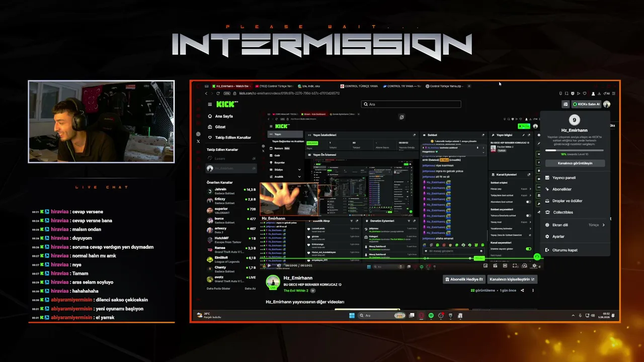Open arteezy Dota 2 channel
Viewport: 644px width, 362px height.
231,230
